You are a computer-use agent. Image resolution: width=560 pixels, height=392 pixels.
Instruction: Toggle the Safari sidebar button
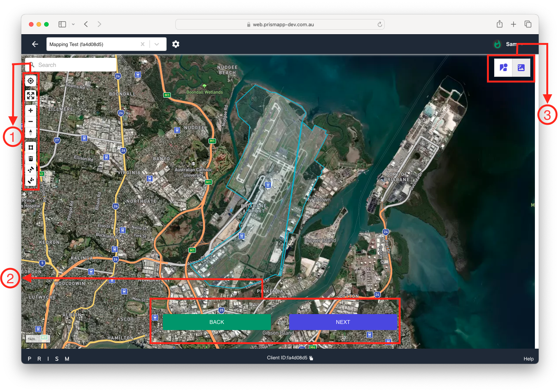point(62,24)
